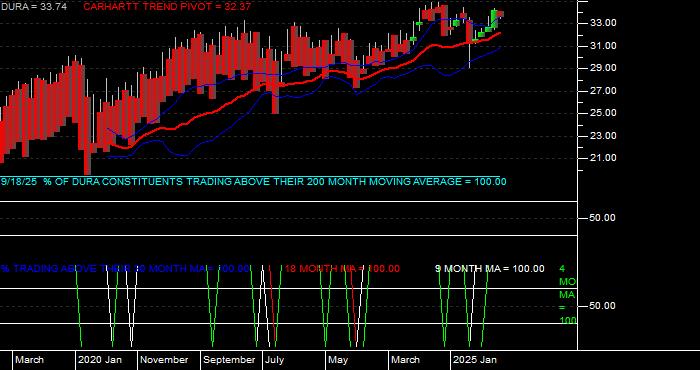Click the 18 MONTH MA red label

coord(342,269)
